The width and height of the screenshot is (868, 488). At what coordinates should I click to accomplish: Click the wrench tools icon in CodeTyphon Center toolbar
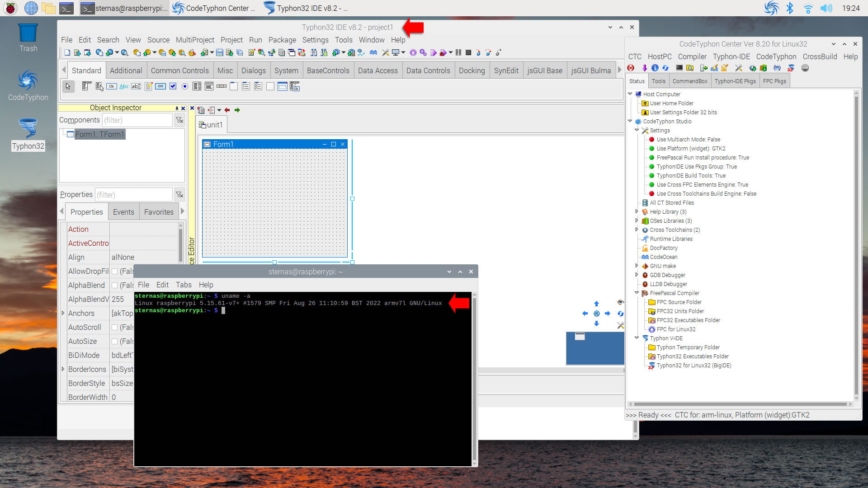point(739,68)
